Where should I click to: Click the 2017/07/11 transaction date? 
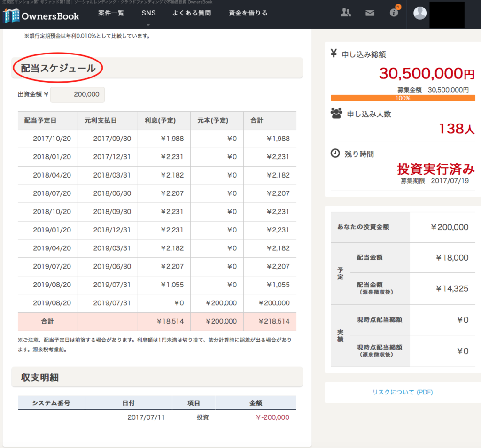(x=146, y=417)
